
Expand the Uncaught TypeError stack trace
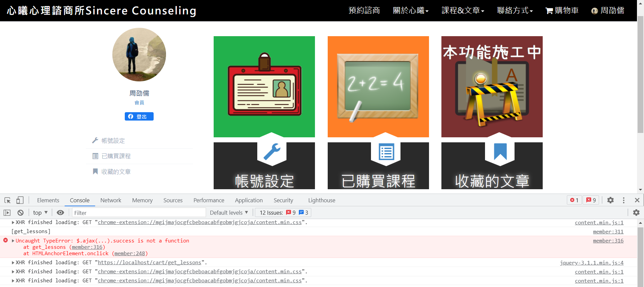(13, 241)
